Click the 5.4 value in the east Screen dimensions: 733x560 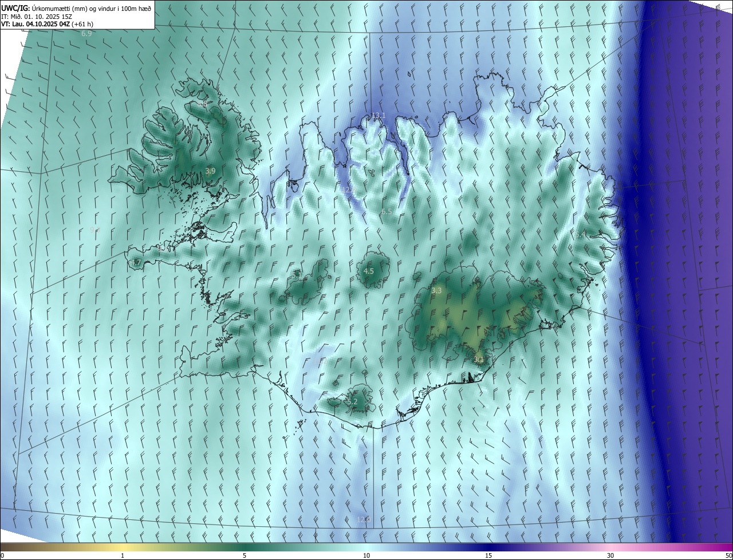pos(580,235)
